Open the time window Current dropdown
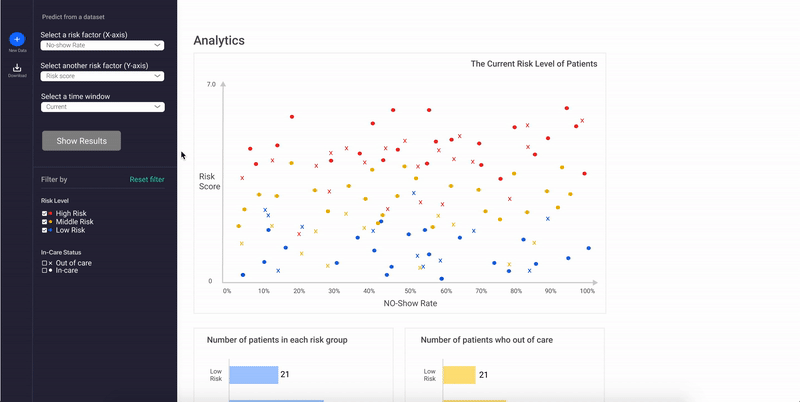 tap(103, 106)
